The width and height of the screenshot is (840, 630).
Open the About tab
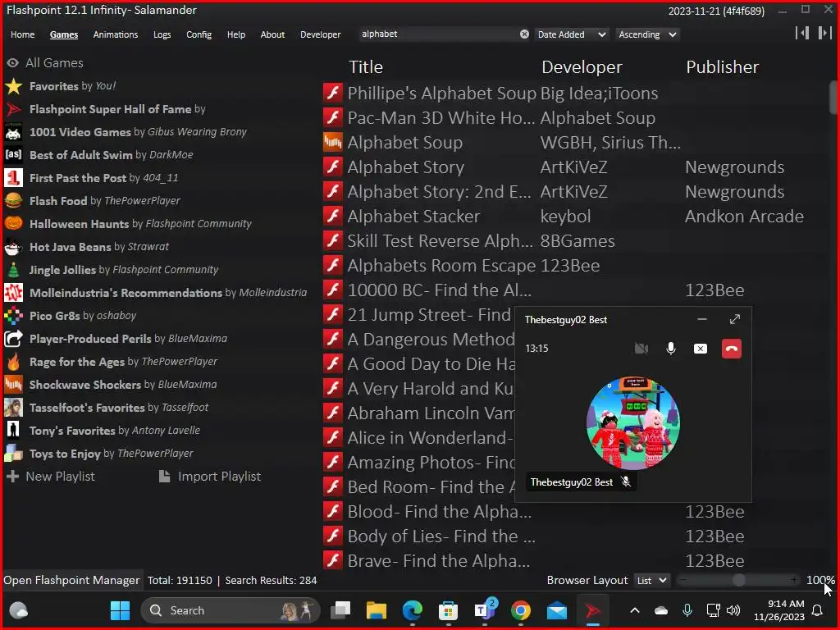click(272, 34)
